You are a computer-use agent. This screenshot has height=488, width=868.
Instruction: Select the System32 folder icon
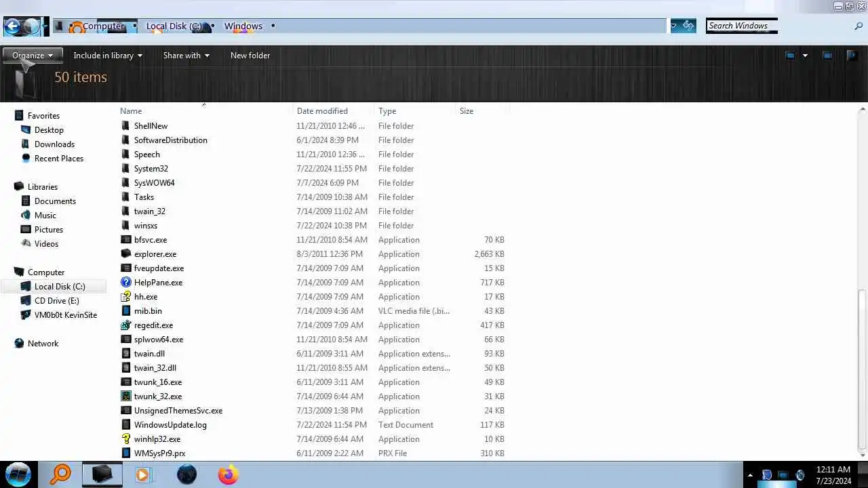(x=125, y=169)
